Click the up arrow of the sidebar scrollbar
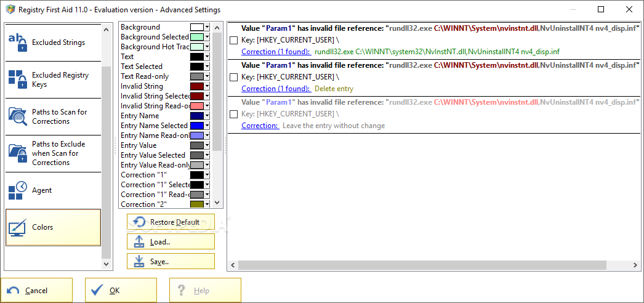 click(x=107, y=30)
